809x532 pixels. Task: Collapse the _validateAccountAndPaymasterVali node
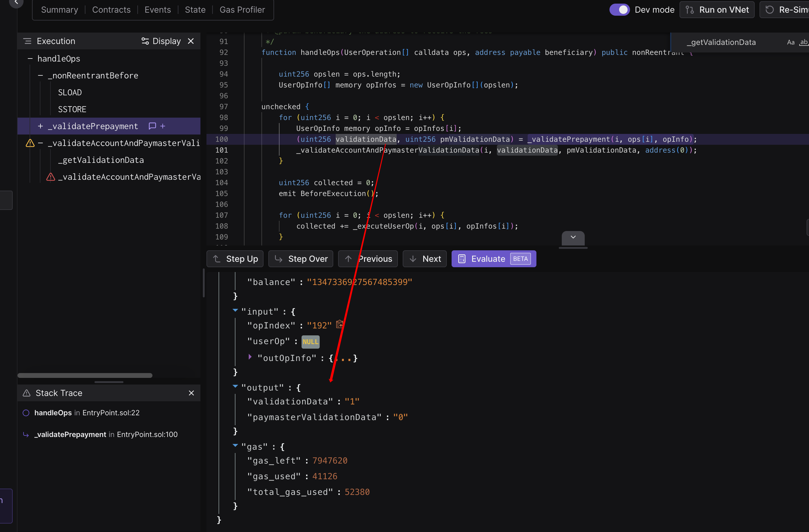[x=40, y=143]
